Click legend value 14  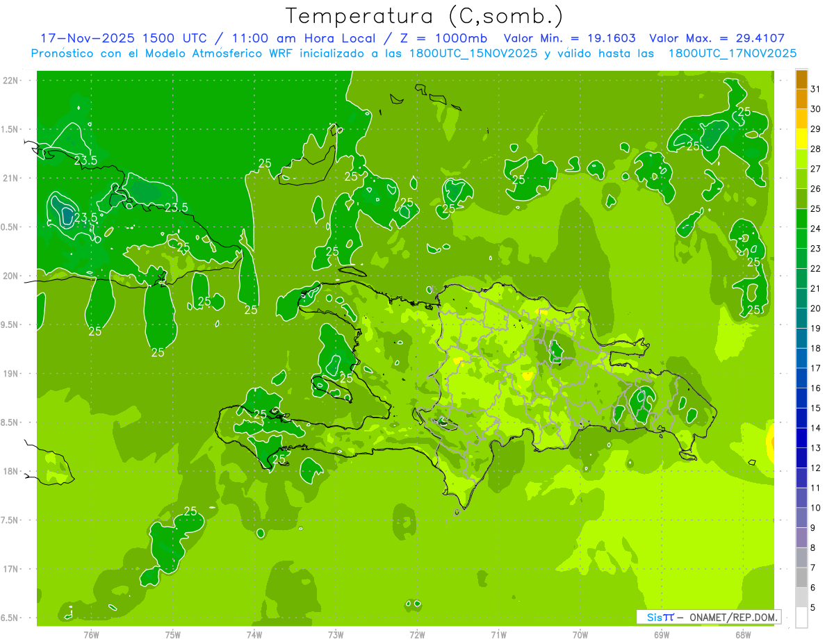pyautogui.click(x=815, y=428)
